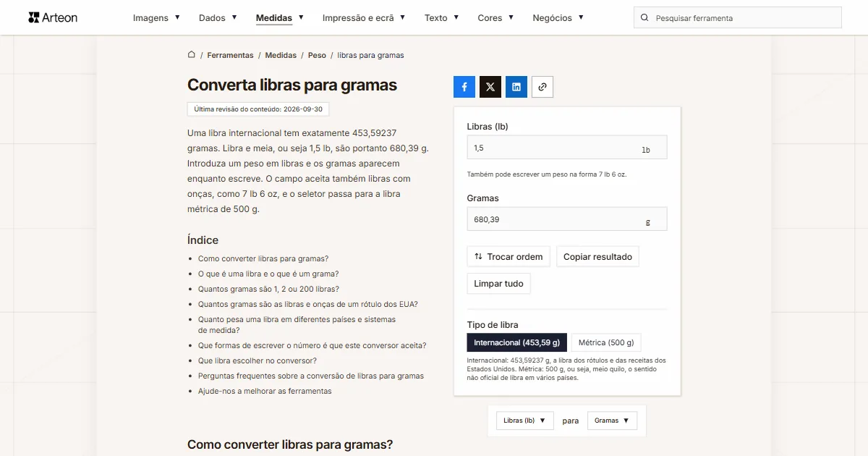
Task: Open the Libras (lb) source unit dropdown
Action: click(x=524, y=421)
